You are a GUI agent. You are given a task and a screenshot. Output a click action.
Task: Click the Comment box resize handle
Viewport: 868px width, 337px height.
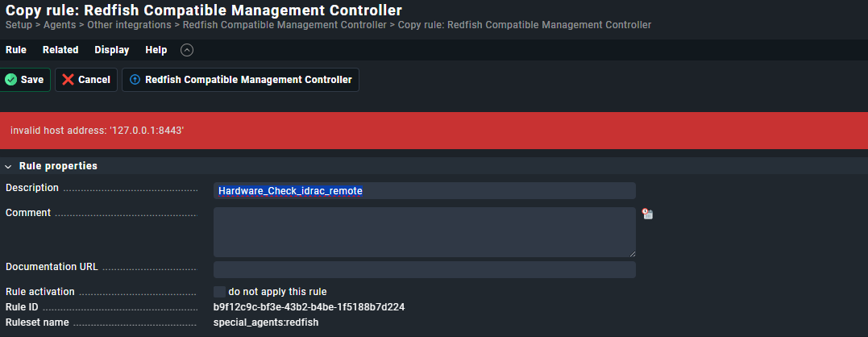[632, 253]
